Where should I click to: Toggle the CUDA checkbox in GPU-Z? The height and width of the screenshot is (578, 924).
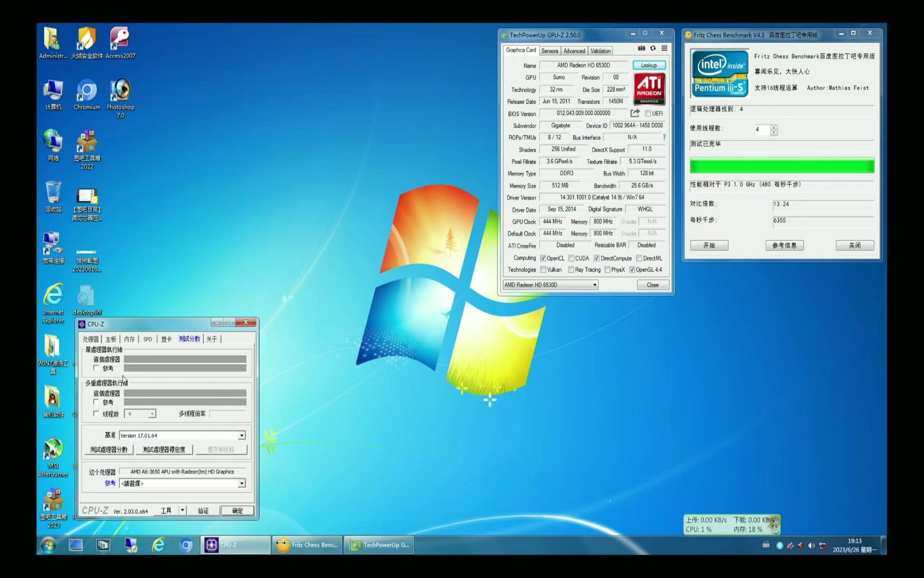point(571,258)
